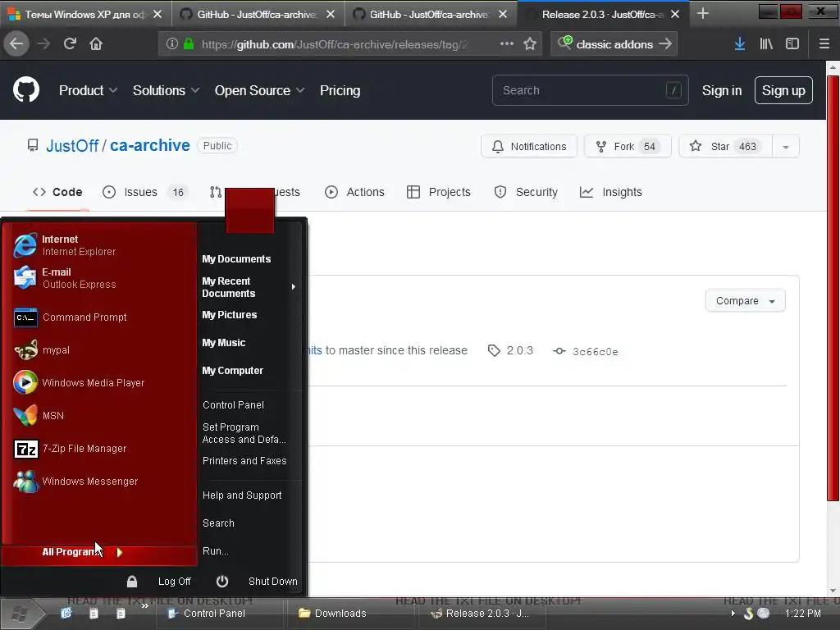Click the green padlock security icon

[189, 44]
